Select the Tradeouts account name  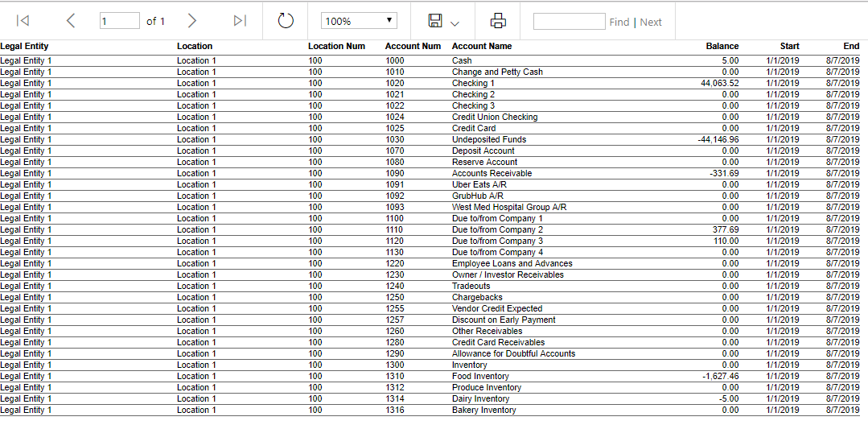click(x=471, y=286)
